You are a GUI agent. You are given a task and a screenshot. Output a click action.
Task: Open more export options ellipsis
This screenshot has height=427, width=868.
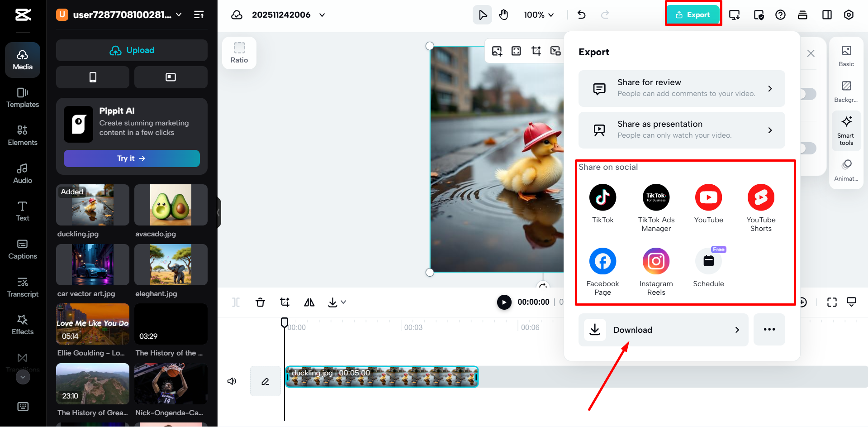pyautogui.click(x=769, y=330)
